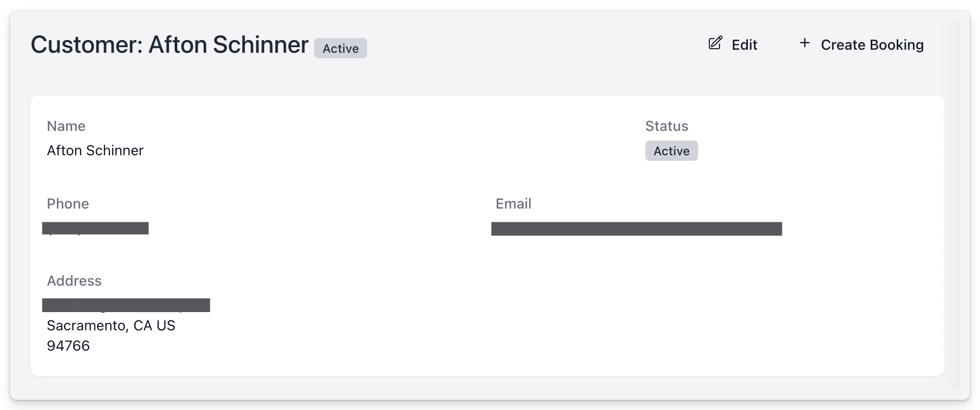Click the Phone field label
This screenshot has width=980, height=410.
(x=68, y=204)
